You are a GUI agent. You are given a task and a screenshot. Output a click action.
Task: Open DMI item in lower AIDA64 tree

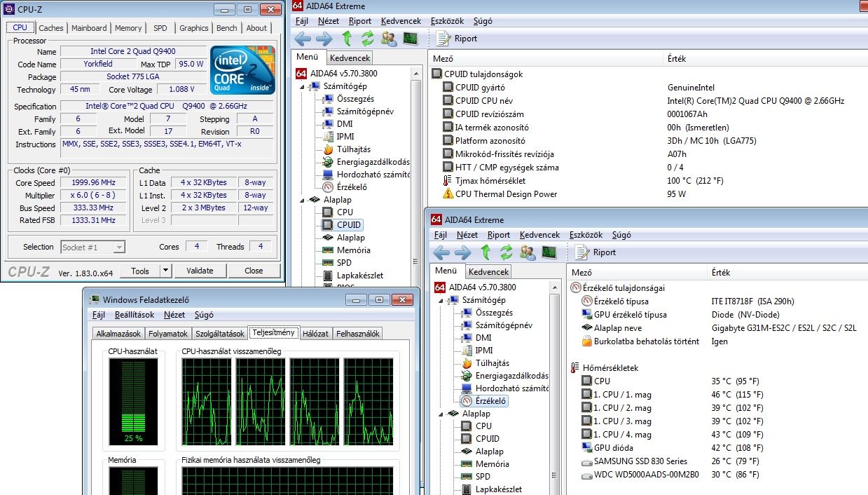[476, 338]
